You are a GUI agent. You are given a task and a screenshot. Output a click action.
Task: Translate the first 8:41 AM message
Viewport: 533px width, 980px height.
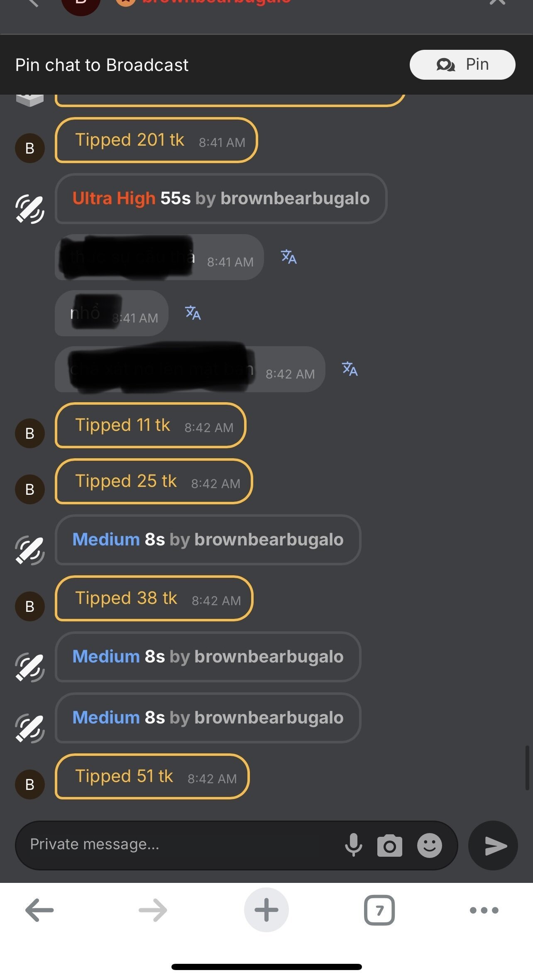(x=289, y=257)
